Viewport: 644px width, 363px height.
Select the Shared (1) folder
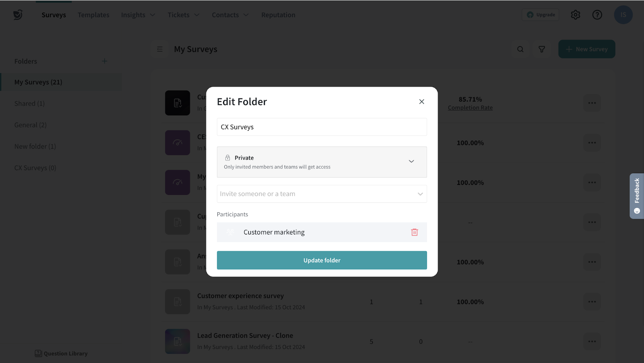pyautogui.click(x=29, y=103)
